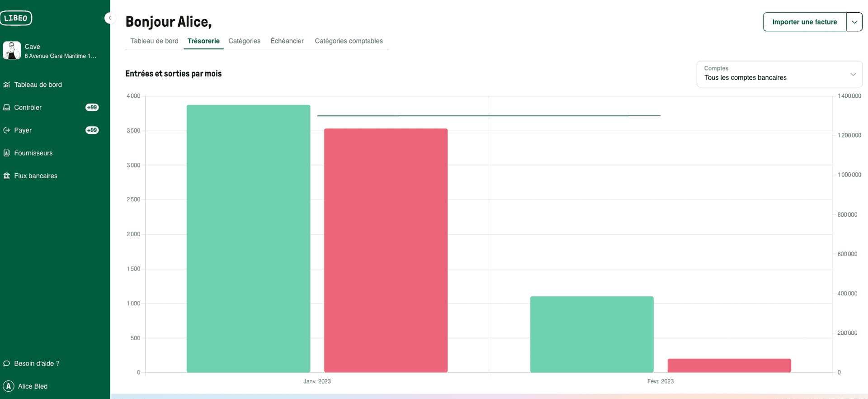Click the Alice Bled avatar icon
868x399 pixels.
(9, 386)
